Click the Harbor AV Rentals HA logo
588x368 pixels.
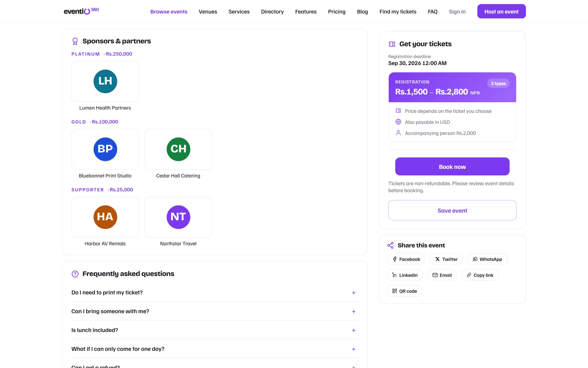pos(105,217)
